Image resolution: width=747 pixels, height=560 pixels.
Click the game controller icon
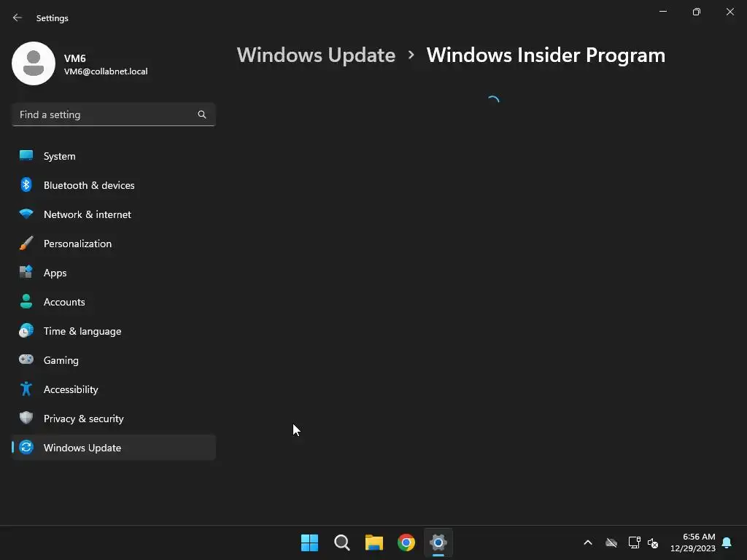tap(26, 359)
